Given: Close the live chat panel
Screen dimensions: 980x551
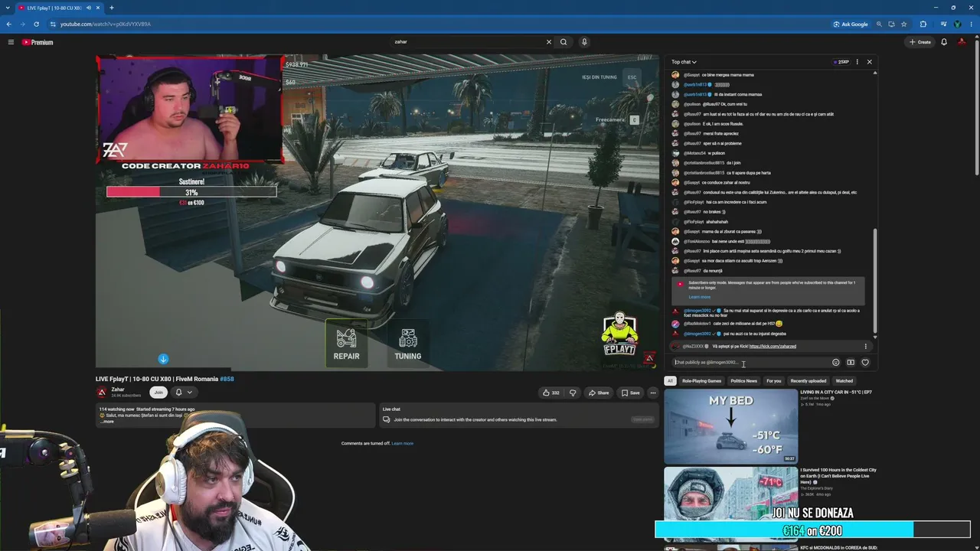Looking at the screenshot, I should click(869, 62).
